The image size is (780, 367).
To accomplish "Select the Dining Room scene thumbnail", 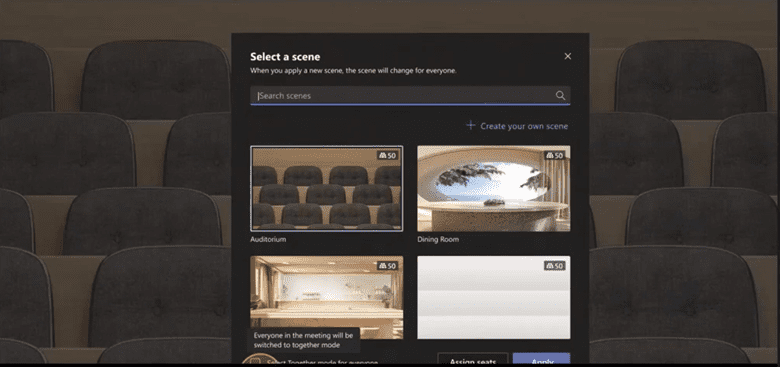I will [493, 188].
